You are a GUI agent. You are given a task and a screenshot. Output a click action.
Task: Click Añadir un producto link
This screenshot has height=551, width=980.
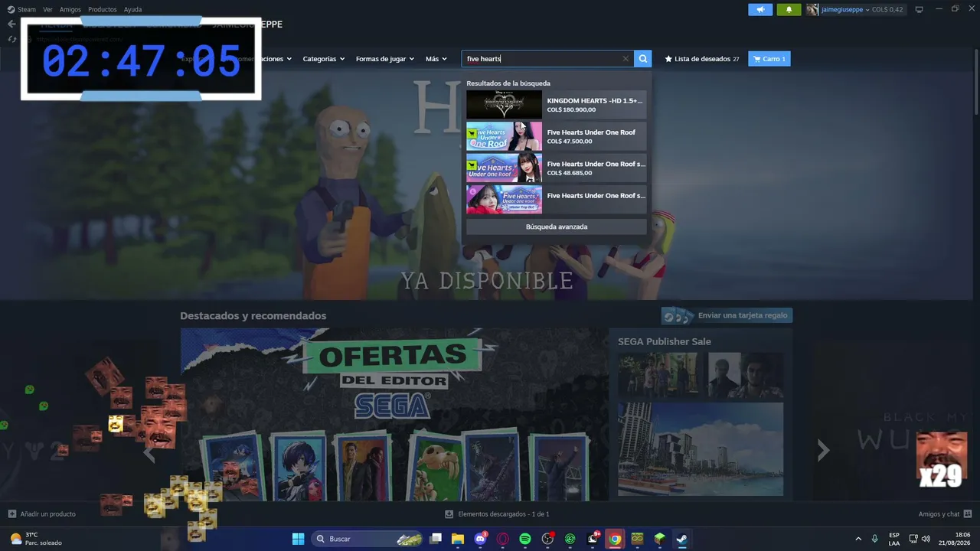48,514
